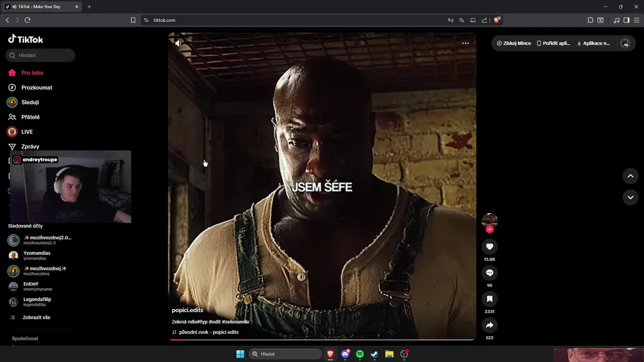Open the page translate icon in the address bar
Image resolution: width=644 pixels, height=362 pixels.
pos(461,20)
